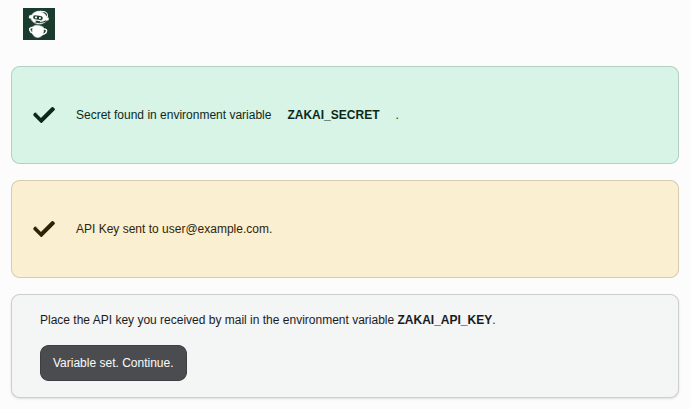Click the user@example.com email address

pos(216,229)
